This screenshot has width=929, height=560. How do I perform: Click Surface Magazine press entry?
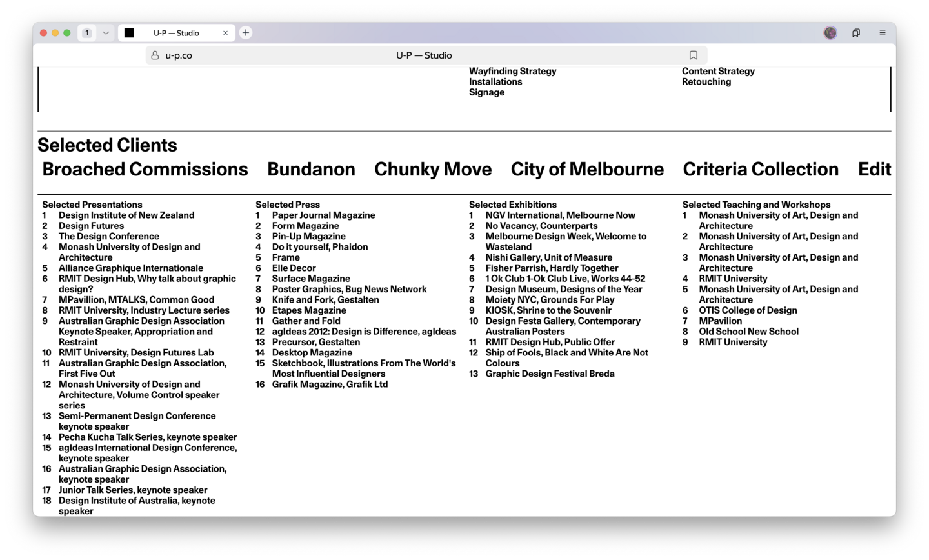pyautogui.click(x=311, y=279)
